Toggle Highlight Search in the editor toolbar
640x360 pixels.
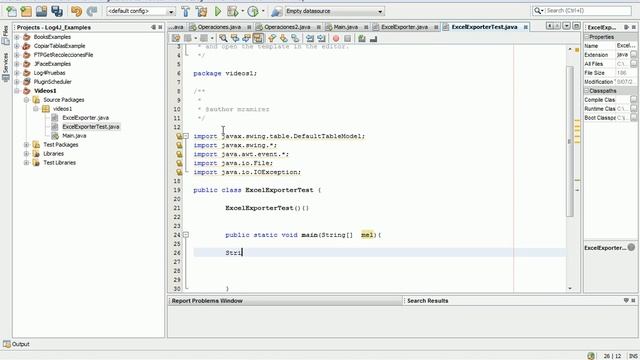[x=258, y=38]
